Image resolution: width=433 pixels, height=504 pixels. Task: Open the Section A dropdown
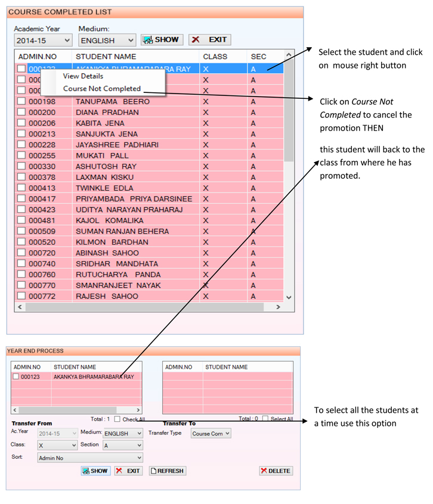[x=123, y=445]
